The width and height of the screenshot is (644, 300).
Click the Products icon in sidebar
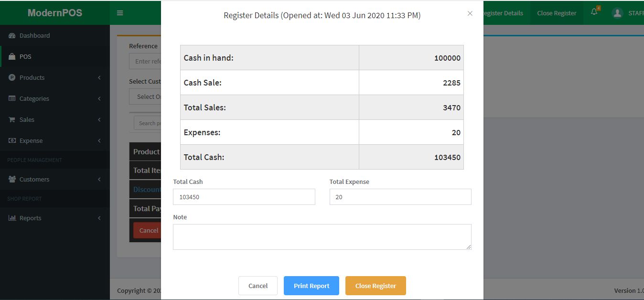coord(12,78)
